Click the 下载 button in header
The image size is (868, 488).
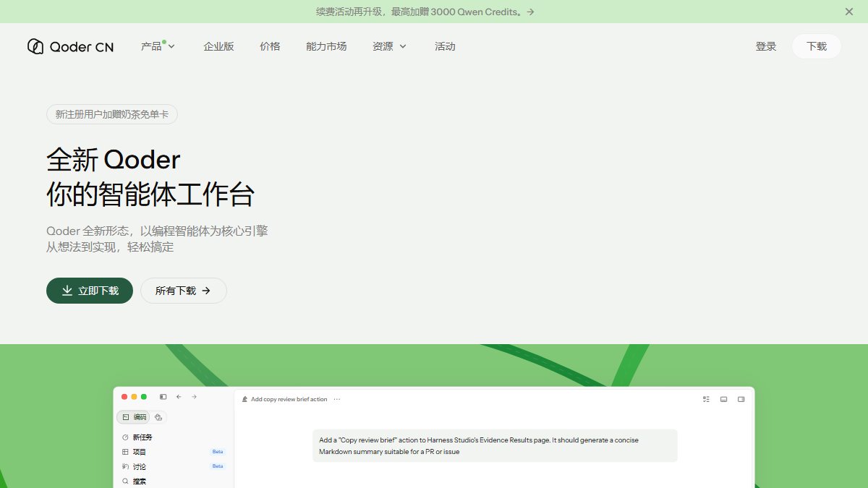(817, 46)
